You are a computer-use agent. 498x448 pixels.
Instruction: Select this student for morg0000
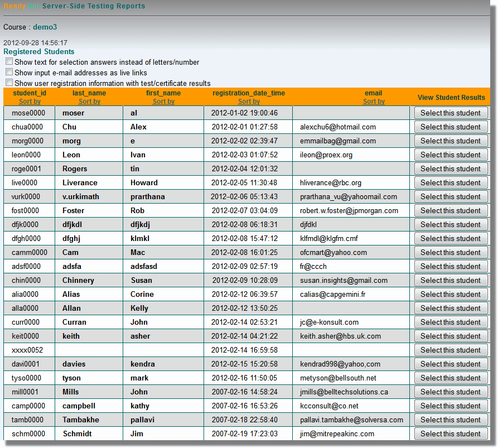click(x=451, y=141)
